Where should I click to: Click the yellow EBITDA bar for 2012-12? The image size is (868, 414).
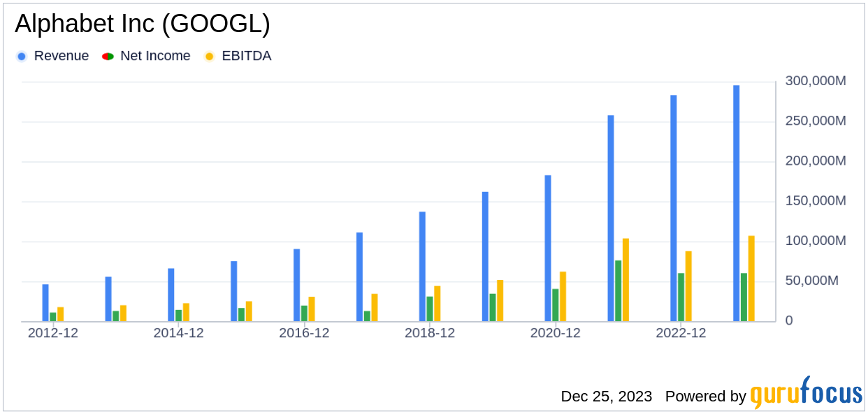pos(61,314)
